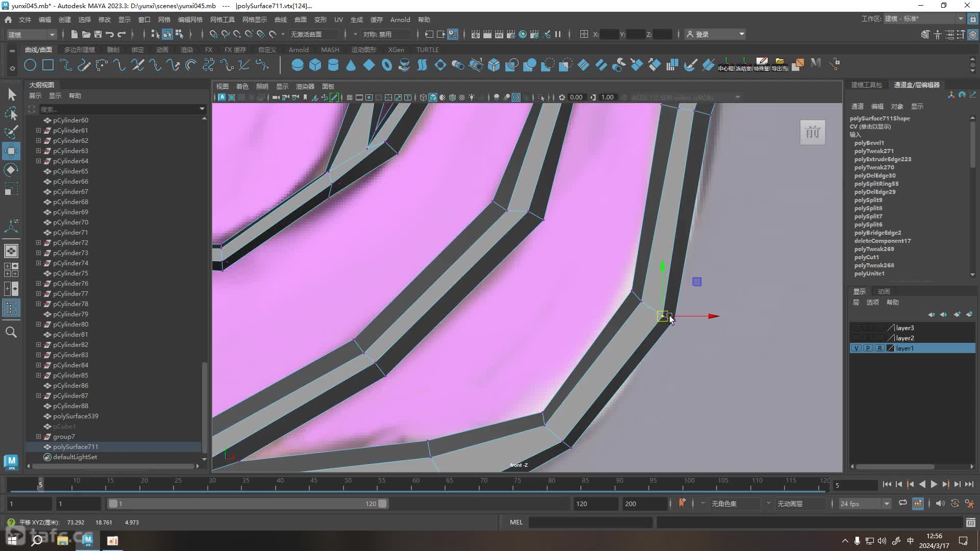
Task: Switch to the 建模工具包 tab
Action: 866,85
